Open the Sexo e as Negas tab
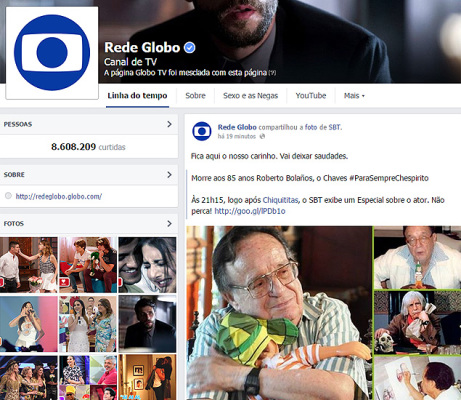 [x=250, y=96]
